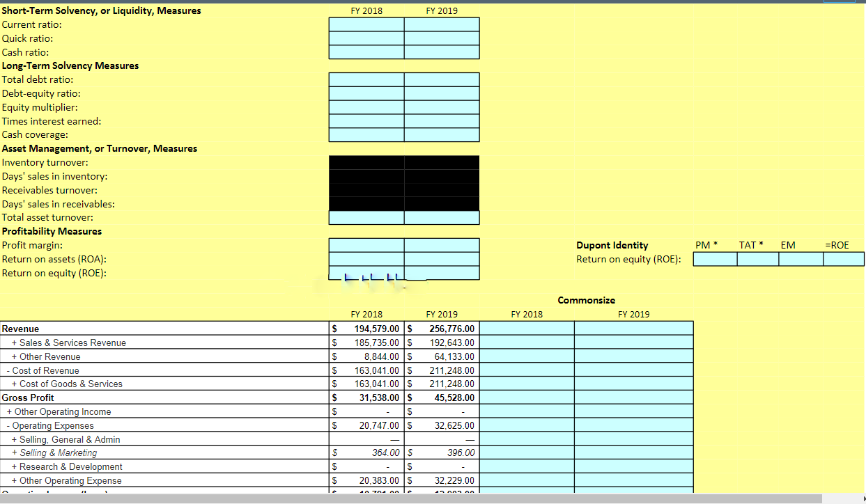Click the blackened Inventory turnover FY 2018 cell
The width and height of the screenshot is (866, 504).
(366, 162)
